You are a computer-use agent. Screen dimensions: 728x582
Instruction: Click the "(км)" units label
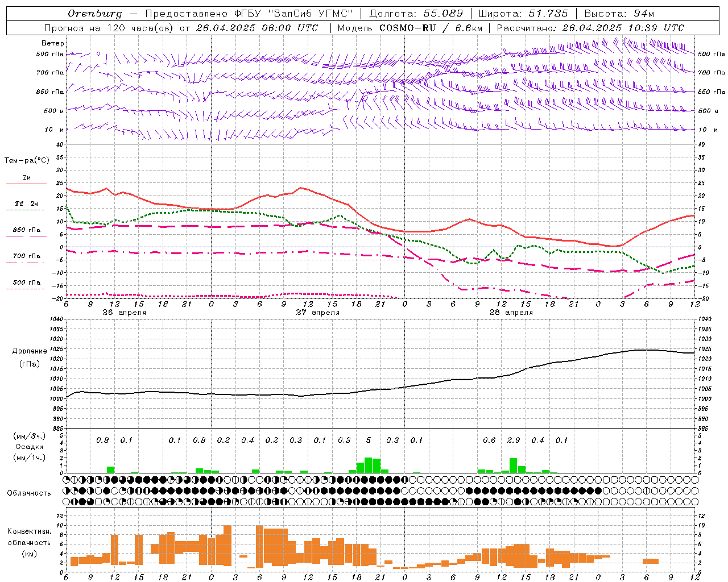29,554
